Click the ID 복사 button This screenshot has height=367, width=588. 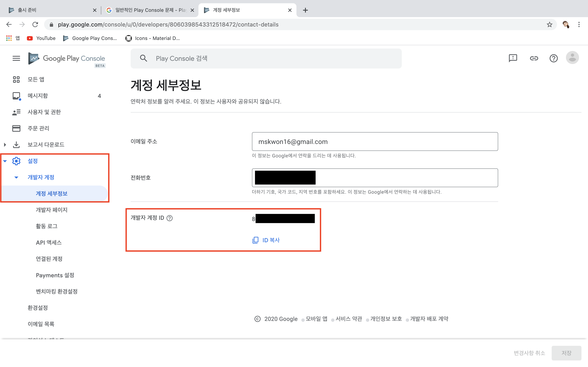(266, 240)
